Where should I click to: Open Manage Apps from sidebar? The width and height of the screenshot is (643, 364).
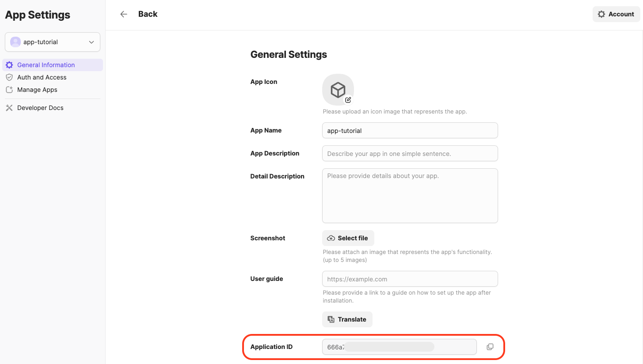37,90
